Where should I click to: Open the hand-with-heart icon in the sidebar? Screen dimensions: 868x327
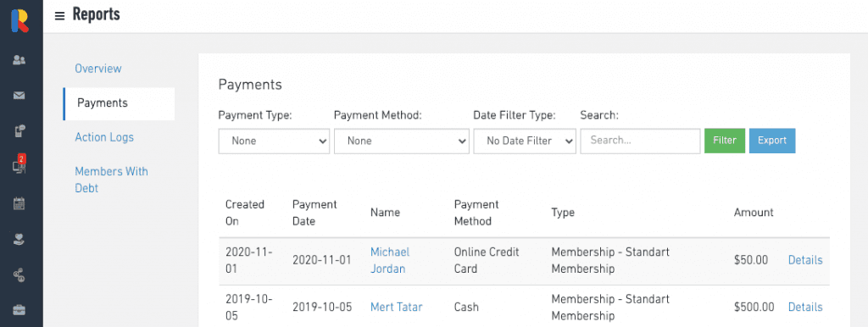tap(19, 239)
